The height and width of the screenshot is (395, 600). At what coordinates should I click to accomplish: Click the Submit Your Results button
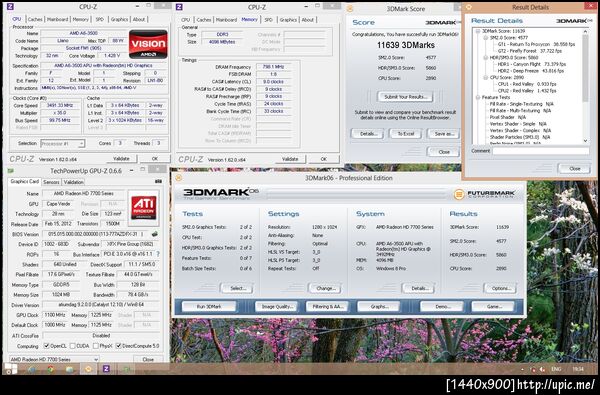point(405,97)
